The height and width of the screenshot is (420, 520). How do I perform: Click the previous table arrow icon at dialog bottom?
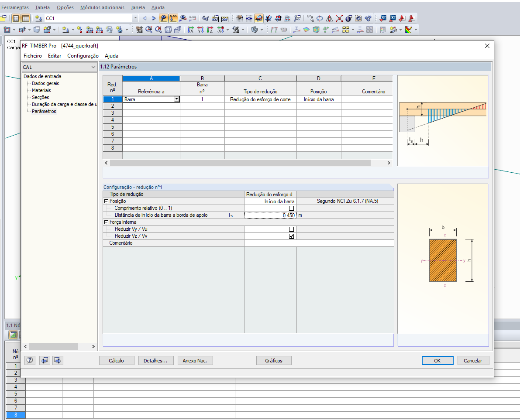(45, 360)
